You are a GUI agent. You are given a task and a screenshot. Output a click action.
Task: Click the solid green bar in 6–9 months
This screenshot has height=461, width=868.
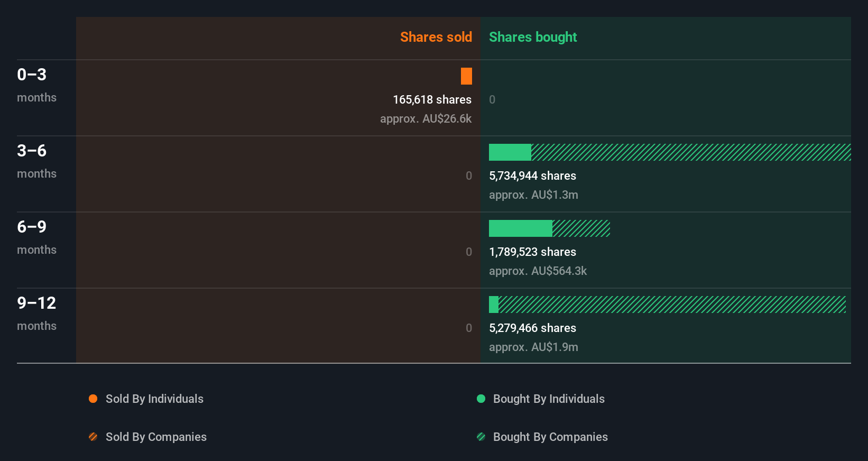pyautogui.click(x=521, y=228)
